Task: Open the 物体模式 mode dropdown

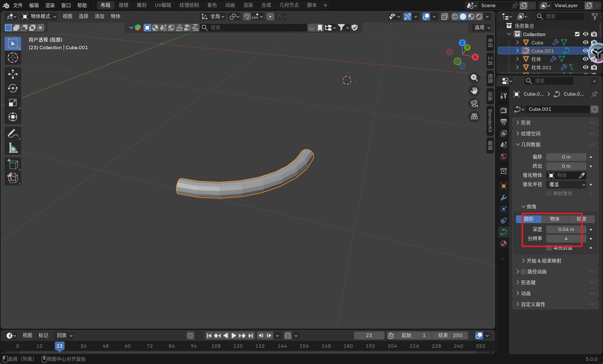Action: (x=40, y=16)
